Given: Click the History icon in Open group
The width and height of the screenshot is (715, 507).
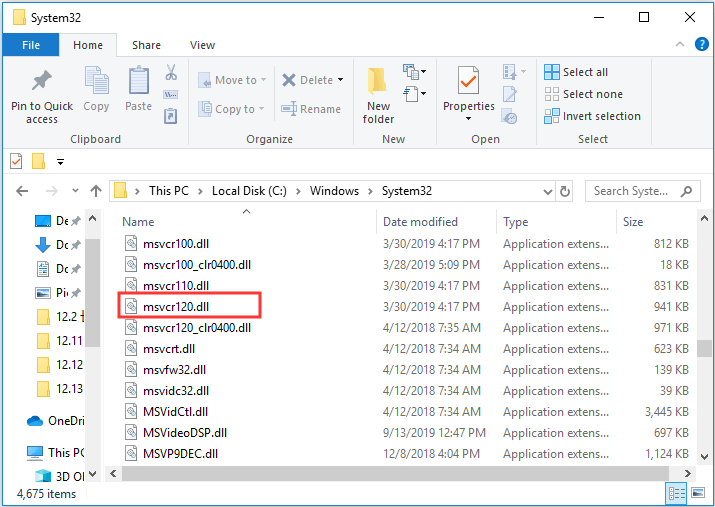Looking at the screenshot, I should [509, 116].
